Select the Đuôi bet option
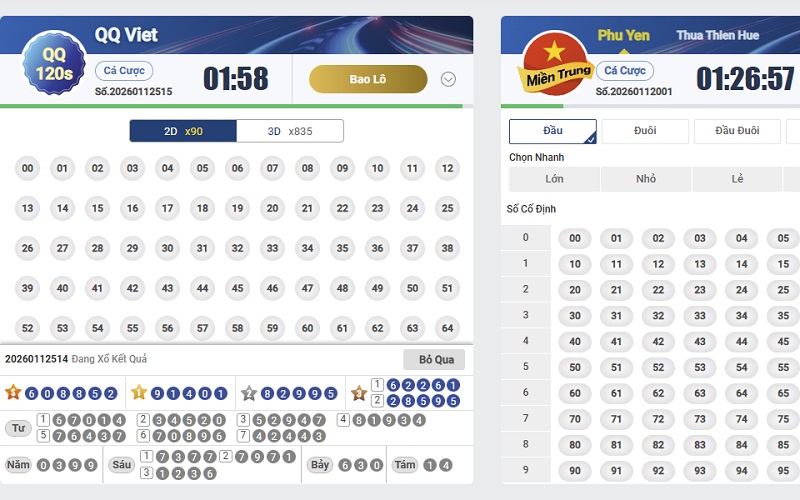This screenshot has width=800, height=500. click(x=645, y=131)
